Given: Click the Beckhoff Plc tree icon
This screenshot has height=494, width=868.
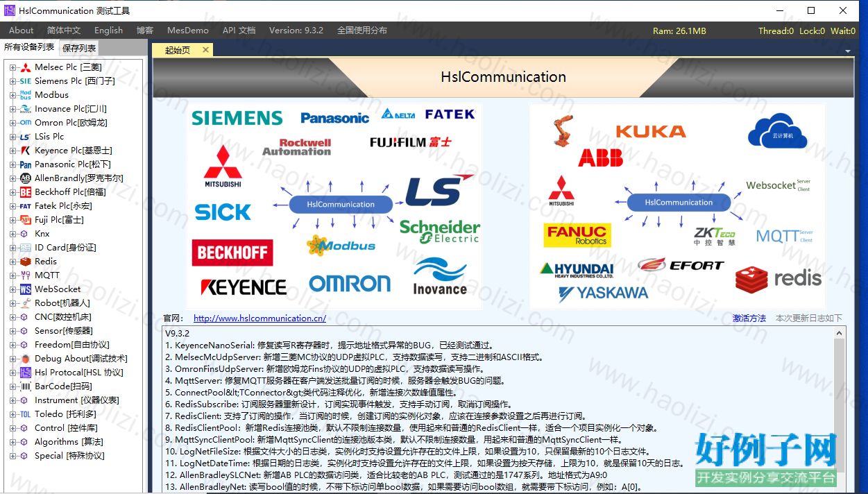Looking at the screenshot, I should (x=25, y=192).
